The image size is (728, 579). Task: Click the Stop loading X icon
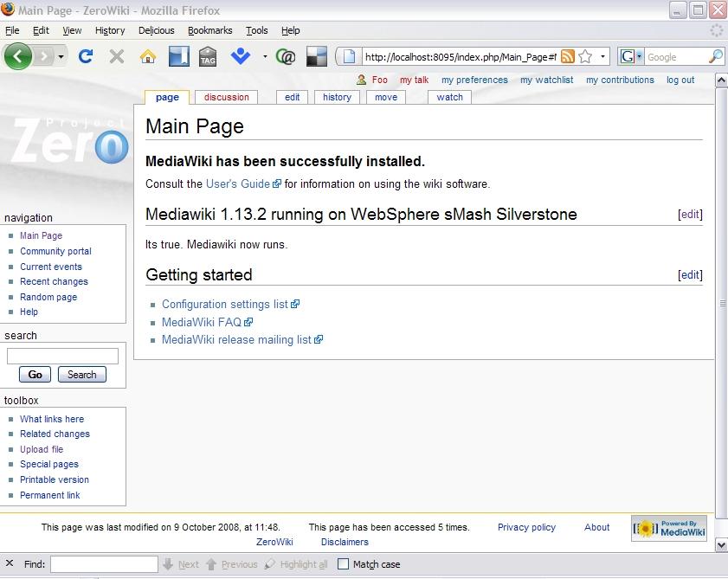click(117, 56)
